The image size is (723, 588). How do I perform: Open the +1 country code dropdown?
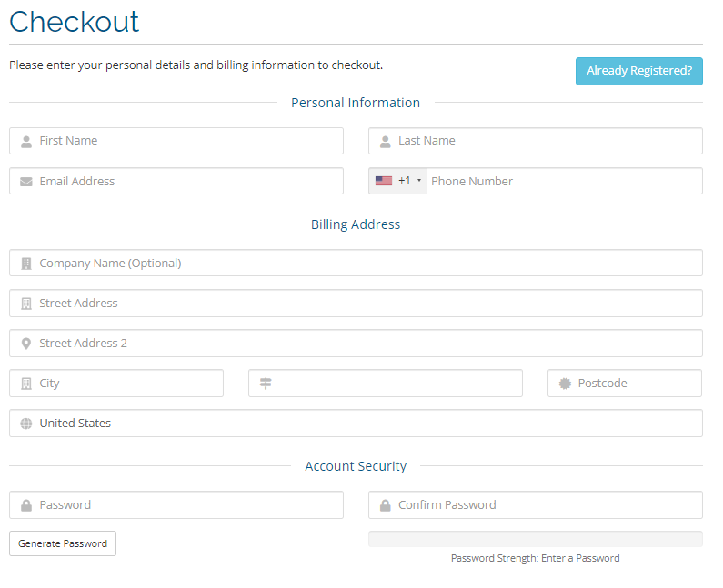pos(398,181)
